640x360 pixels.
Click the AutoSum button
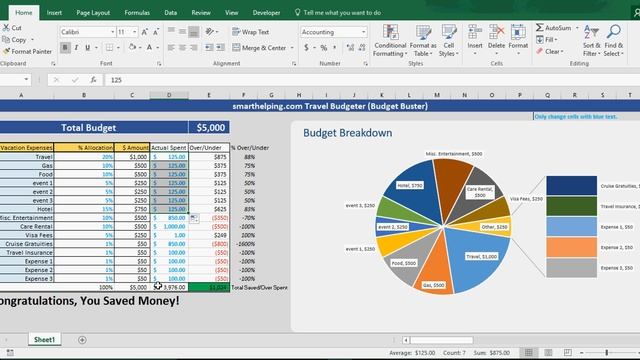[553, 28]
